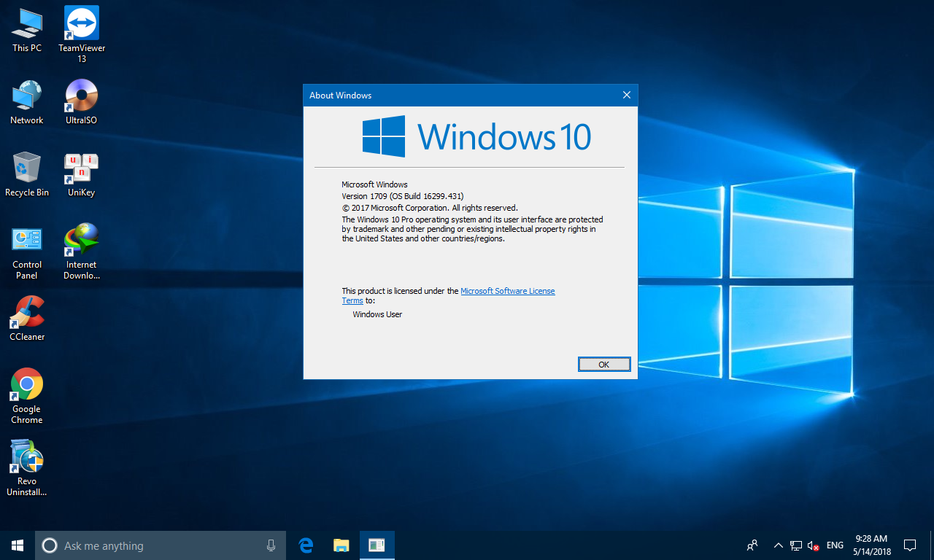Select the Recycle Bin icon
The width and height of the screenshot is (934, 560).
(x=27, y=175)
